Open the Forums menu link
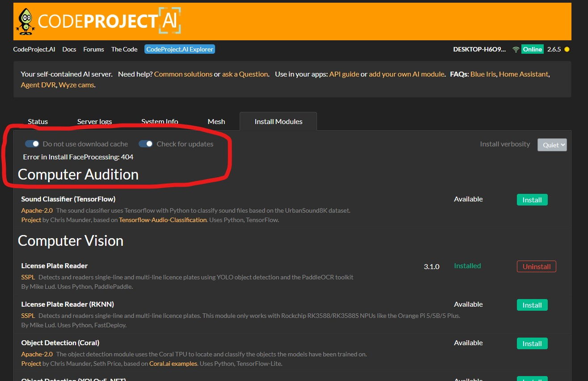Image resolution: width=588 pixels, height=381 pixels. tap(93, 49)
